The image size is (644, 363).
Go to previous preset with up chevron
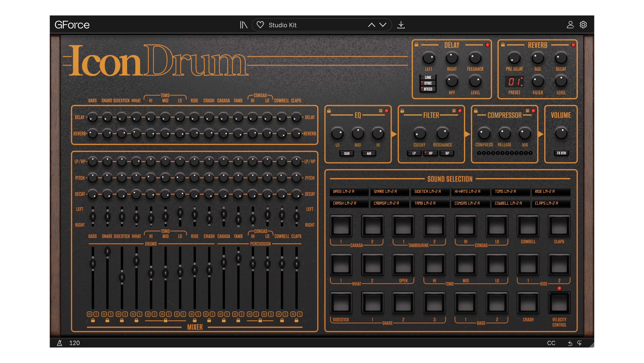(x=371, y=25)
